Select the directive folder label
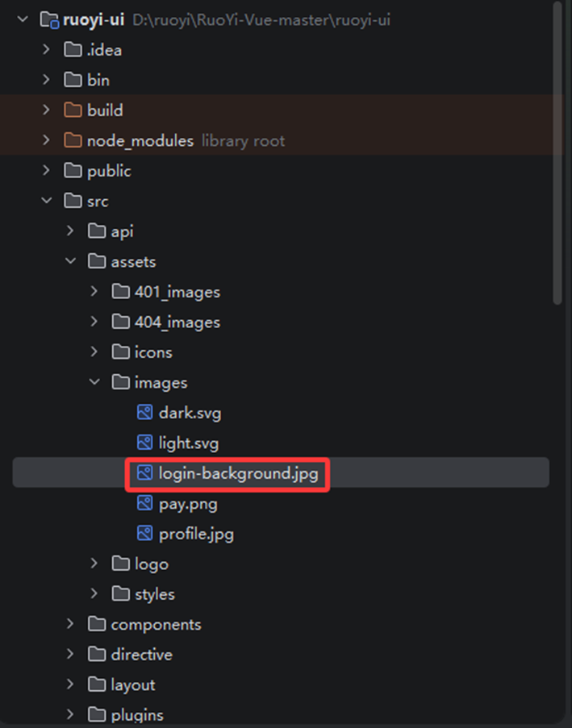 (142, 655)
